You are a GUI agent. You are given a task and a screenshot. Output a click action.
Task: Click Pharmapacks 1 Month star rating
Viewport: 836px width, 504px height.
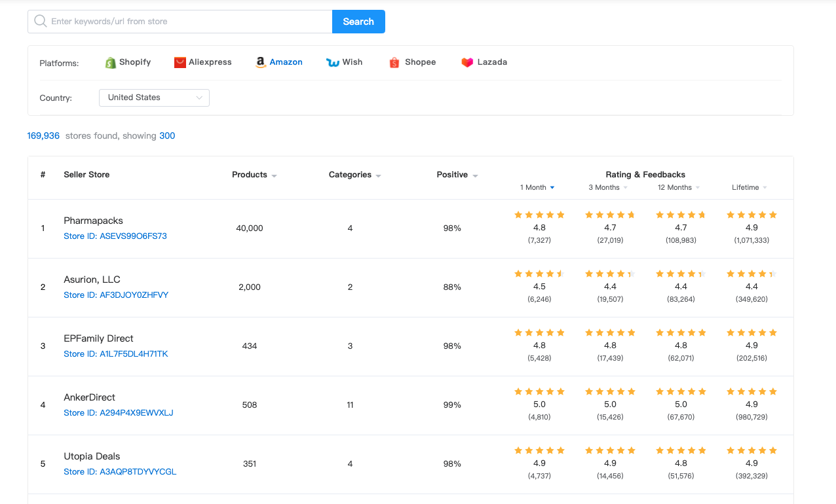[x=539, y=215]
